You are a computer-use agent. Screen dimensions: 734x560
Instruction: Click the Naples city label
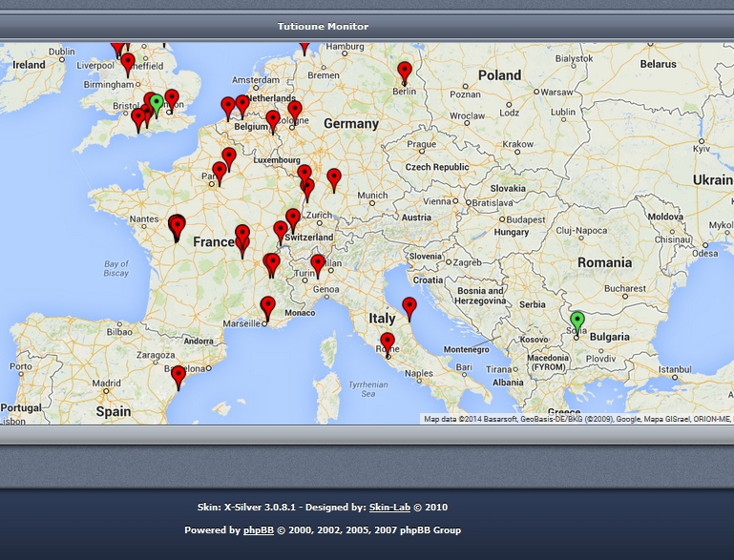[x=419, y=373]
